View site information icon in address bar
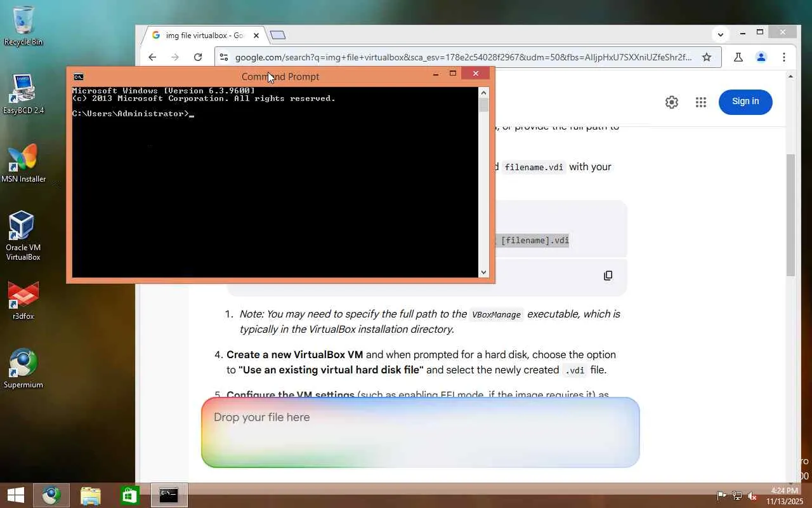 point(224,57)
